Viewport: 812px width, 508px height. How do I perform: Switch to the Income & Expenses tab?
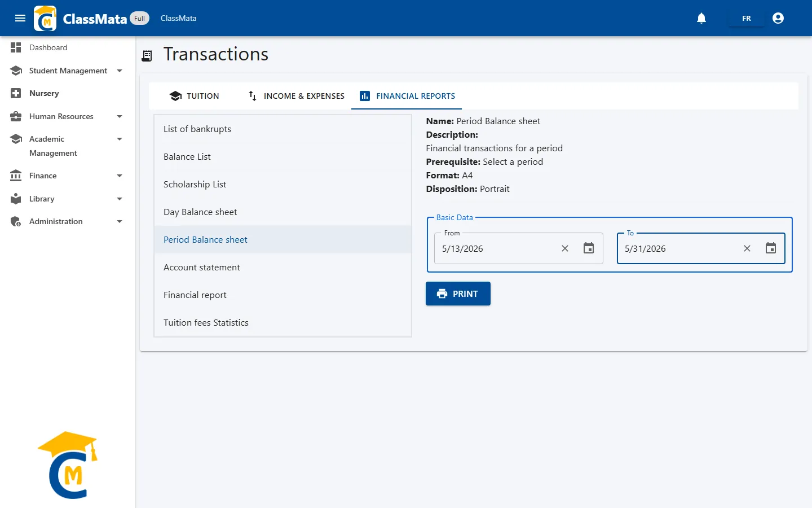[297, 96]
